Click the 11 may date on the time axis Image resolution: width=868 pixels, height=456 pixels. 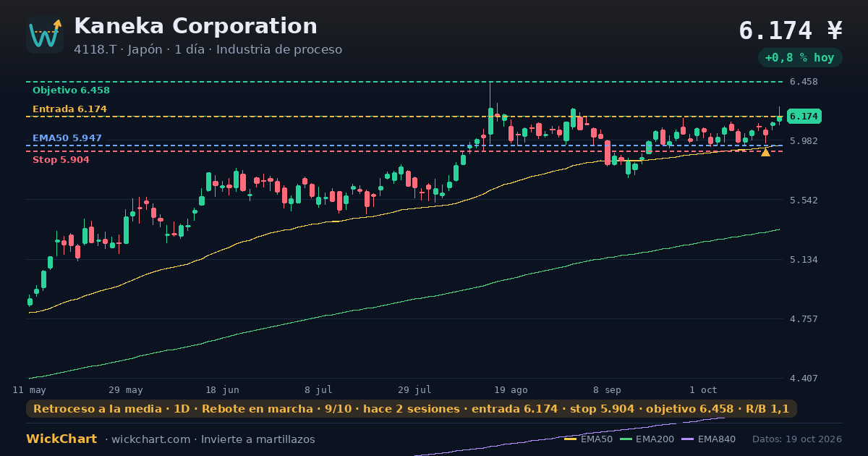[x=30, y=389]
